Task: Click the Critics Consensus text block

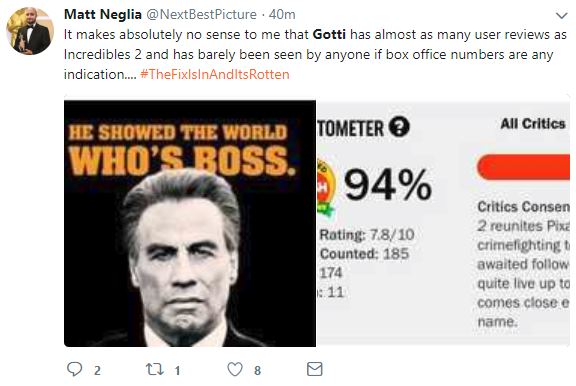Action: 523,264
